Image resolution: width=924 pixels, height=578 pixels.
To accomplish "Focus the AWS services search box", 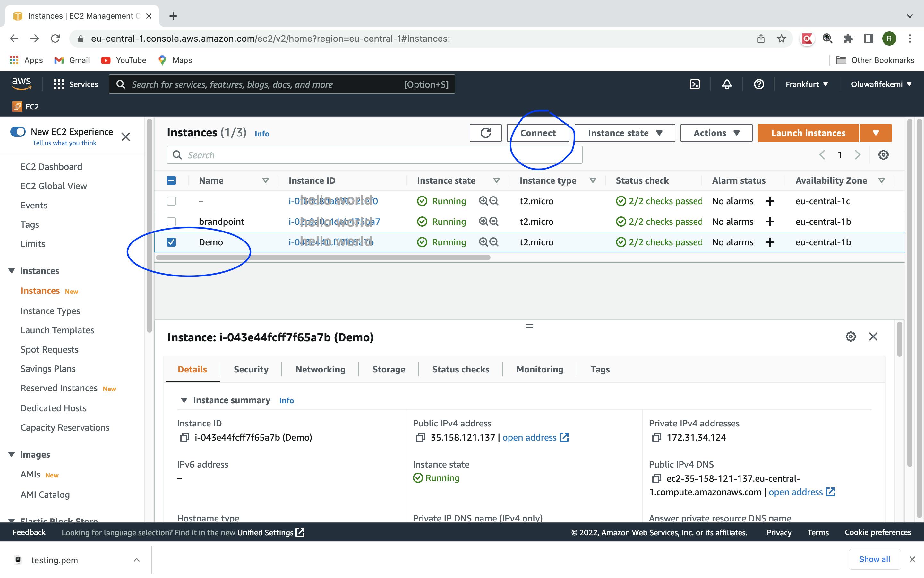I will 282,84.
